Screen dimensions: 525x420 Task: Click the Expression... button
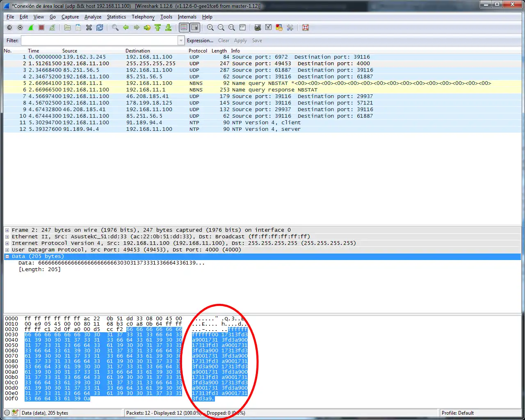tap(200, 41)
